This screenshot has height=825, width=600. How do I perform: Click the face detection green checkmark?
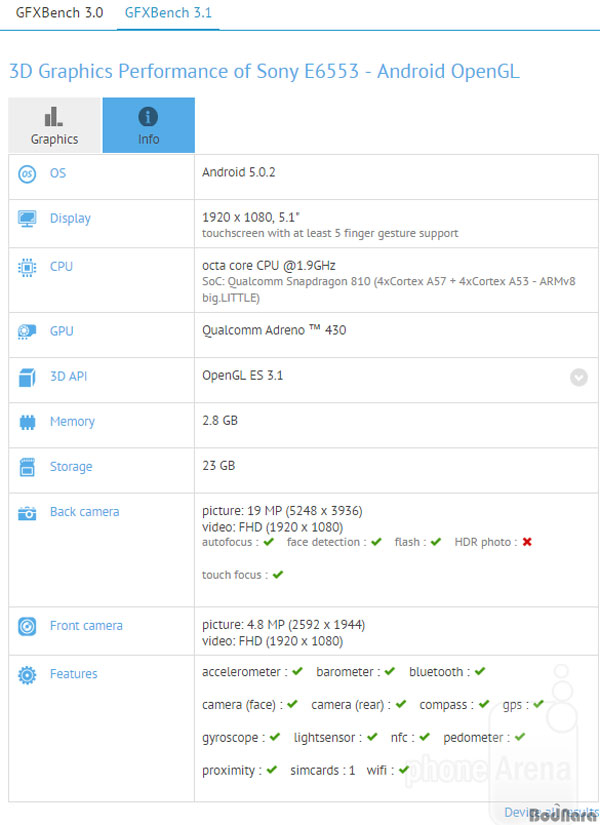click(x=376, y=541)
